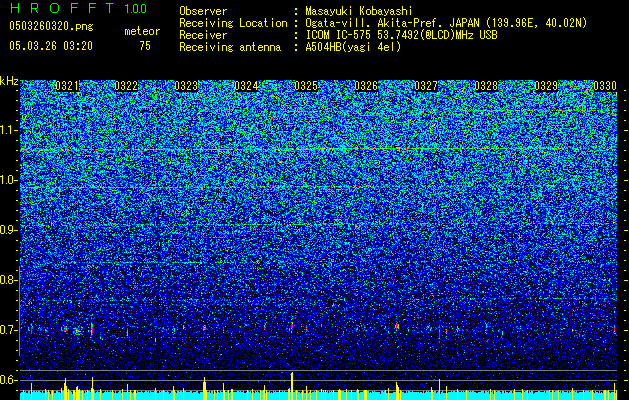Click the 0329 time marker label
The height and width of the screenshot is (400, 629).
(546, 86)
